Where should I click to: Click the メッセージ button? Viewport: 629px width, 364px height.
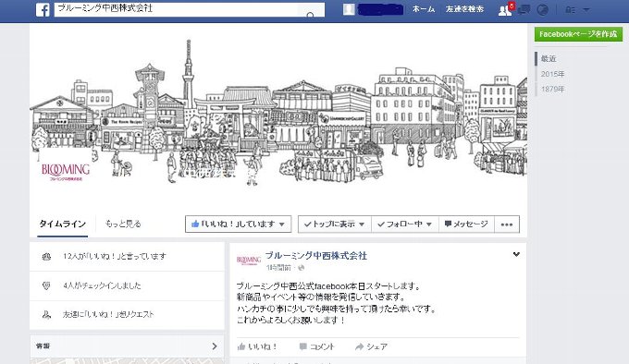[x=466, y=224]
